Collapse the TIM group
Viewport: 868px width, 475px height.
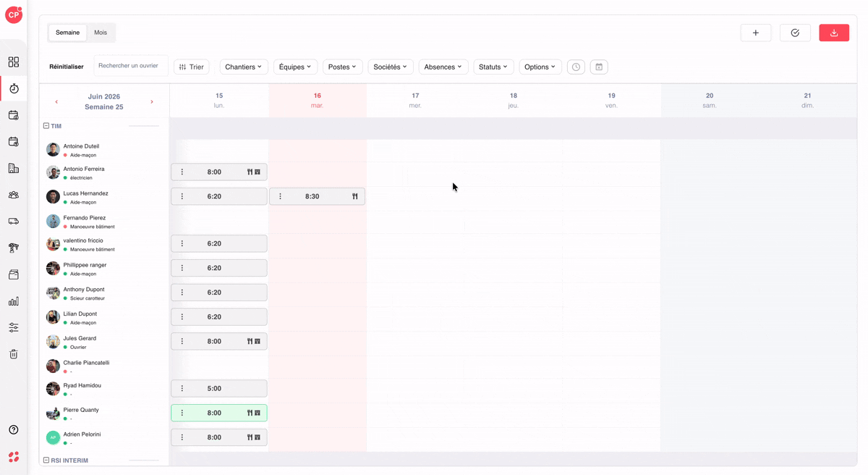[x=46, y=126]
